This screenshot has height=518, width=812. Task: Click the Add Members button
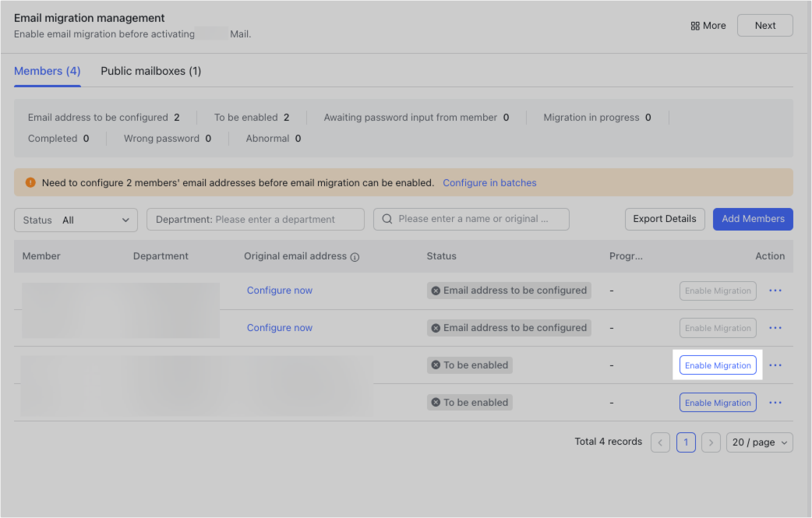point(752,219)
